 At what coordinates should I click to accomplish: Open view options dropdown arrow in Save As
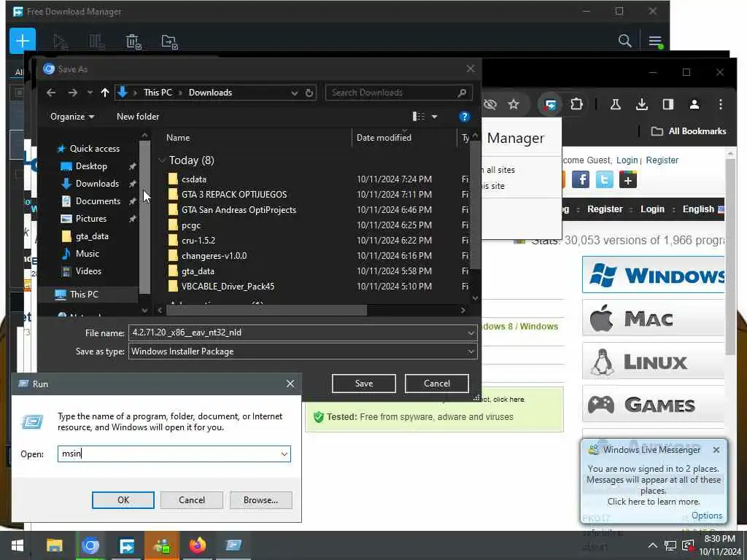[434, 117]
